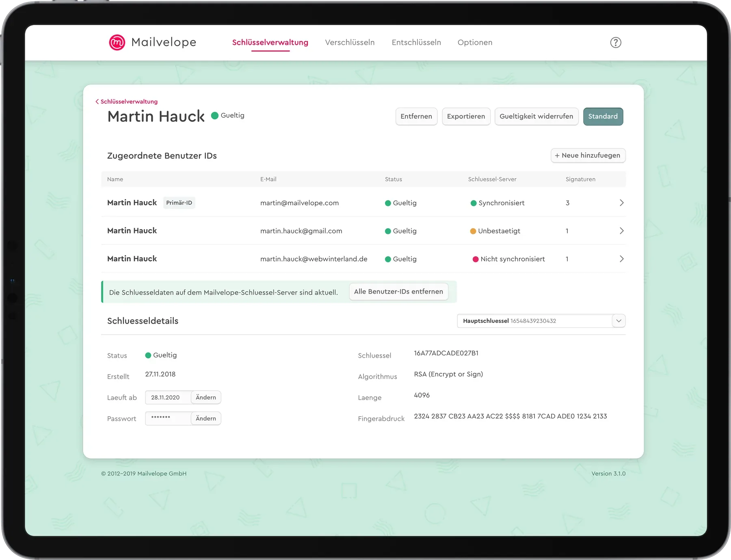The width and height of the screenshot is (731, 560).
Task: Click the Mailvelope logo icon
Action: [x=117, y=42]
